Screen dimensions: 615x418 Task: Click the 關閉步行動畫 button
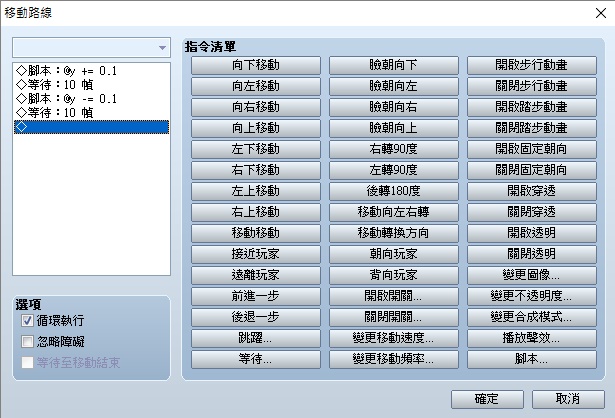(532, 86)
